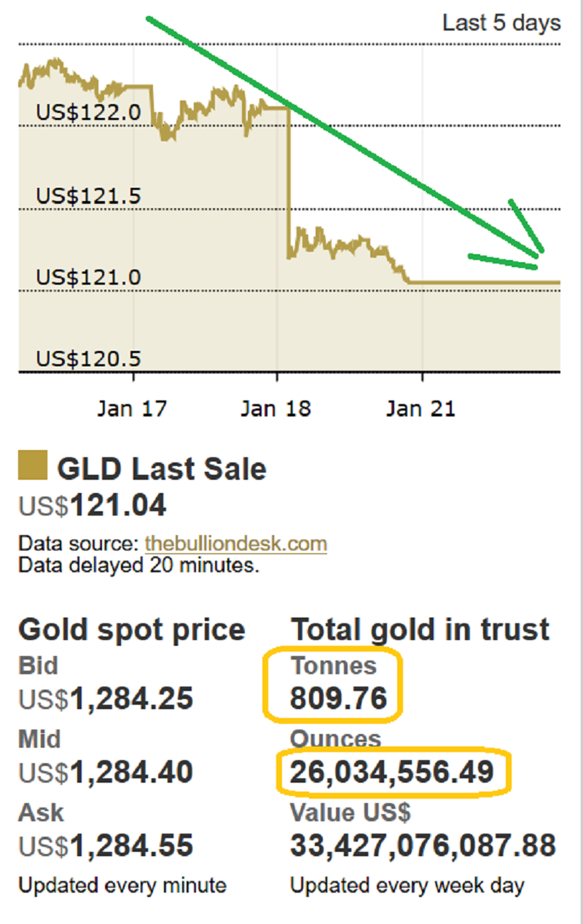
Task: Click the Jan 21 axis label
Action: coord(420,408)
